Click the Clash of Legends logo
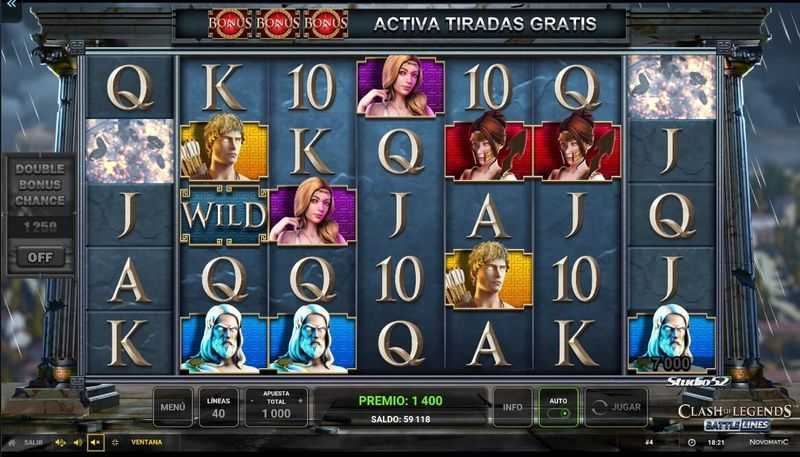Image resolution: width=800 pixels, height=457 pixels. (735, 417)
